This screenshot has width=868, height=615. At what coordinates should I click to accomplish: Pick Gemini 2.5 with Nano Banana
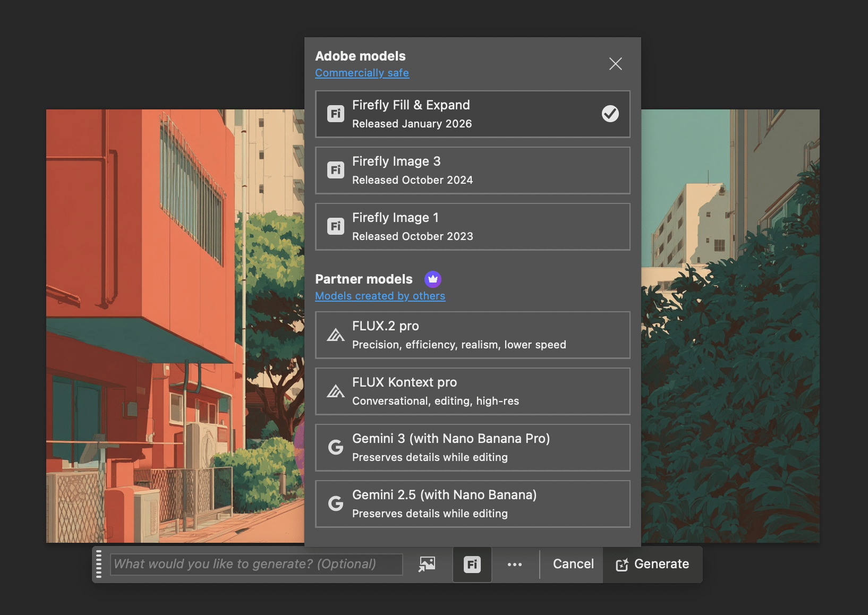pos(472,504)
